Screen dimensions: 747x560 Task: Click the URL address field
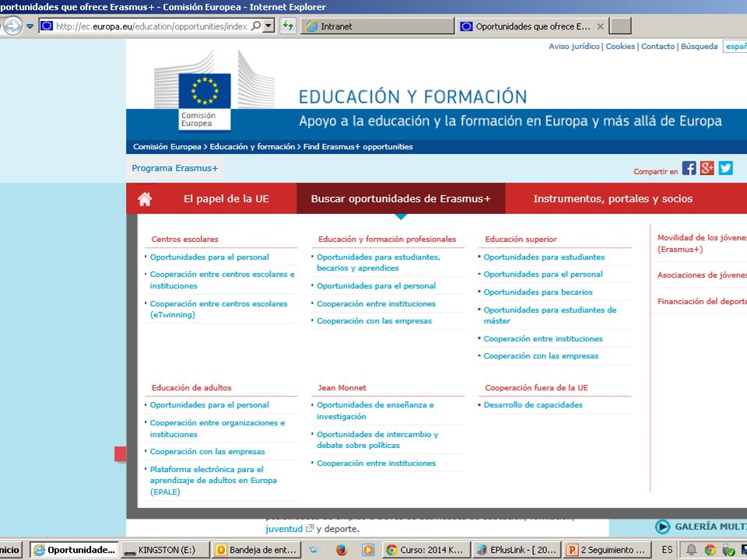pyautogui.click(x=152, y=26)
